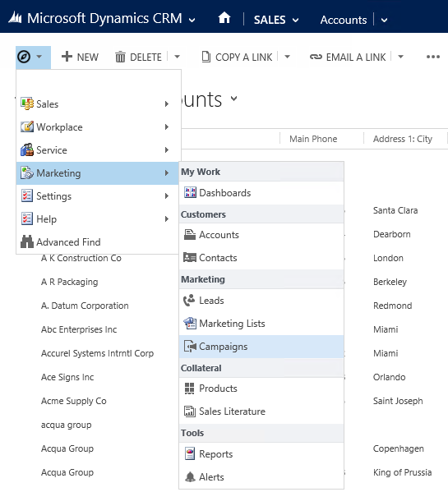Click the Sales Literature icon

tap(190, 411)
